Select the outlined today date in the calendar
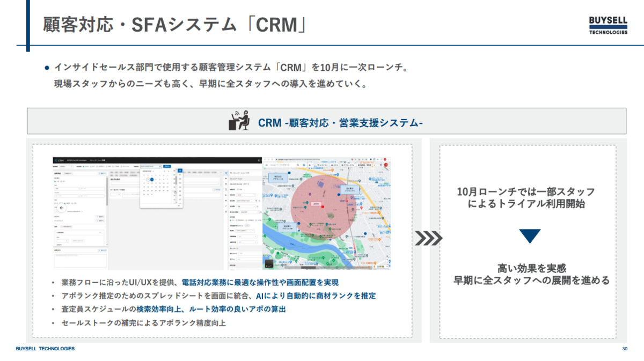 click(x=148, y=179)
